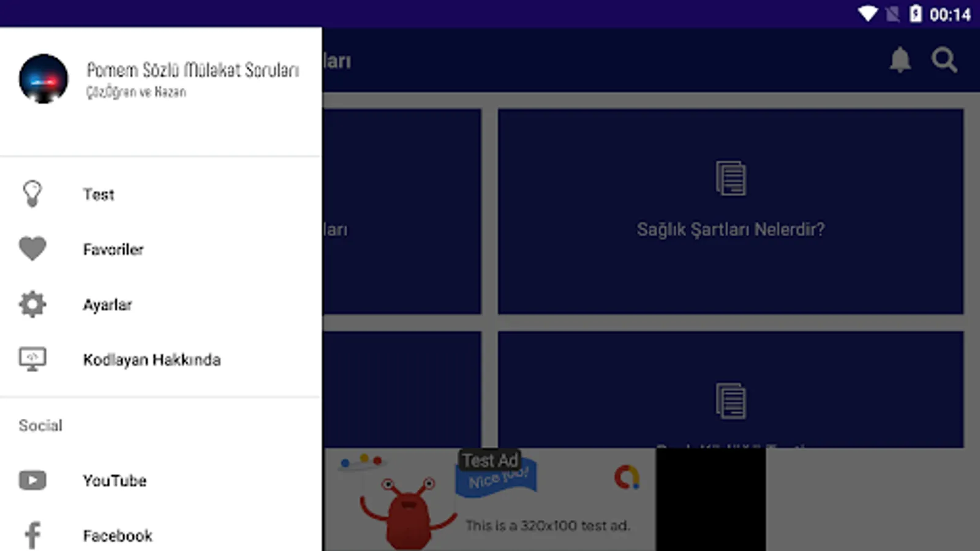This screenshot has height=551, width=980.
Task: Open the Sağlık Şartları Nelerdir? card
Action: (731, 211)
